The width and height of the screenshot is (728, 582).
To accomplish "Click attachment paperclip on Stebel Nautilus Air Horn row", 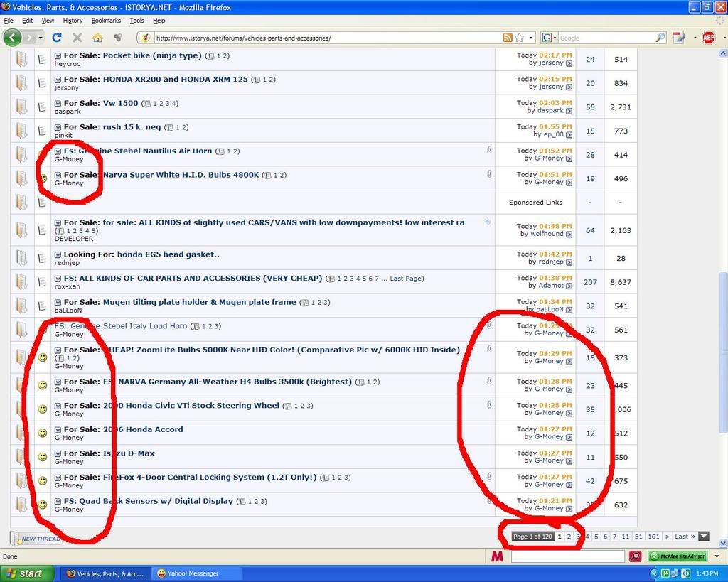I will [489, 150].
